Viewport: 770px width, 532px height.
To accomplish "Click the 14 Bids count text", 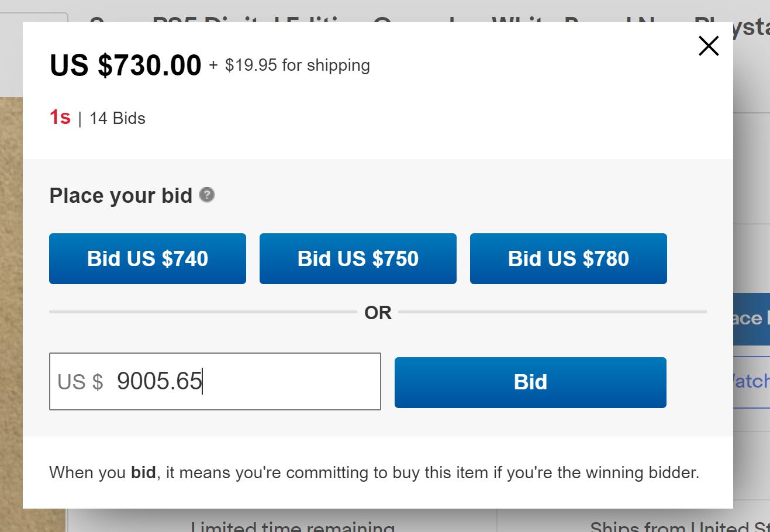I will [x=117, y=118].
